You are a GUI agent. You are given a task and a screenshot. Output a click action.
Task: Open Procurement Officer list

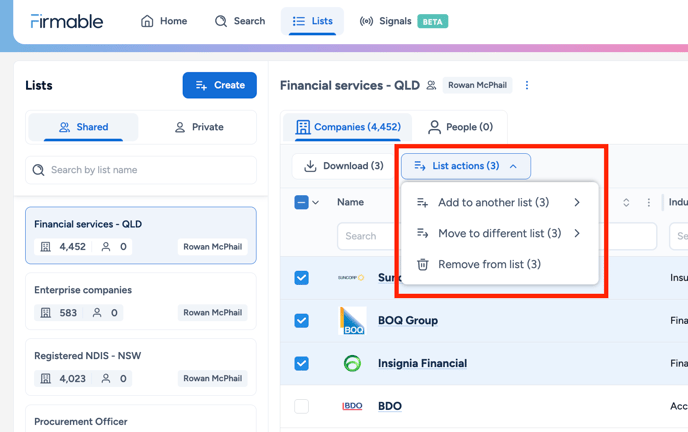point(141,419)
